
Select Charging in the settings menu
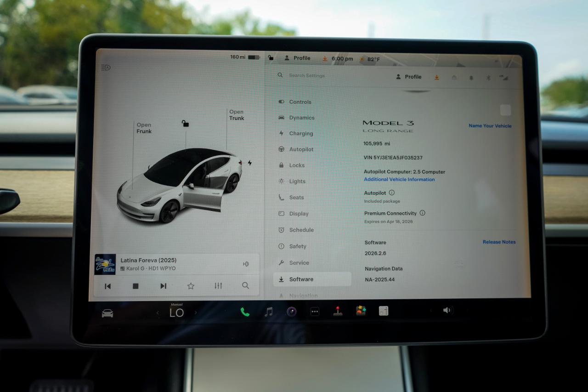point(300,134)
